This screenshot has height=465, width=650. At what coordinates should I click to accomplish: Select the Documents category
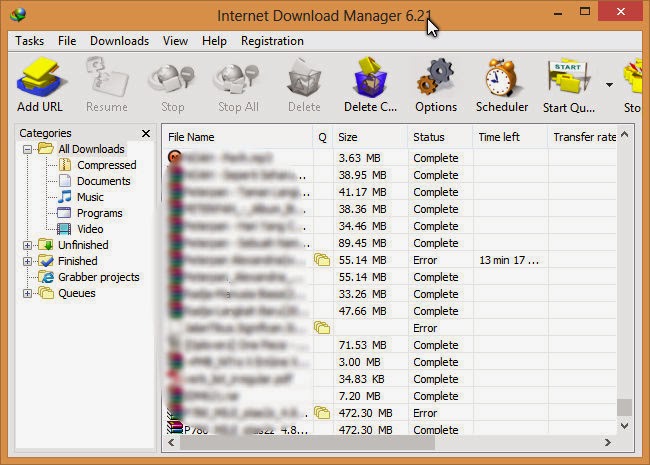(x=104, y=182)
